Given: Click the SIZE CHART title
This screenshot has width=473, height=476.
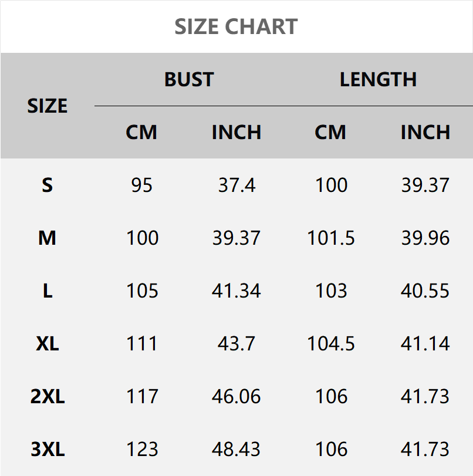Looking at the screenshot, I should tap(237, 26).
